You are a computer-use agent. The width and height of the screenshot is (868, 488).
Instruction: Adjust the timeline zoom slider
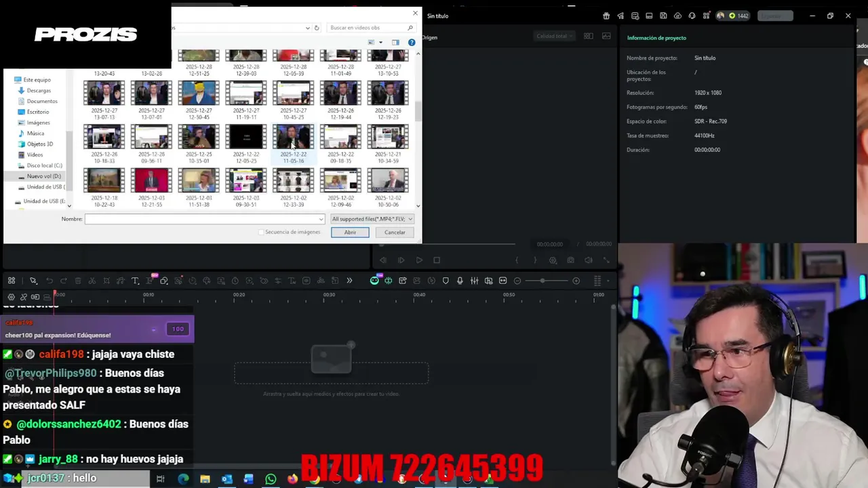(542, 281)
